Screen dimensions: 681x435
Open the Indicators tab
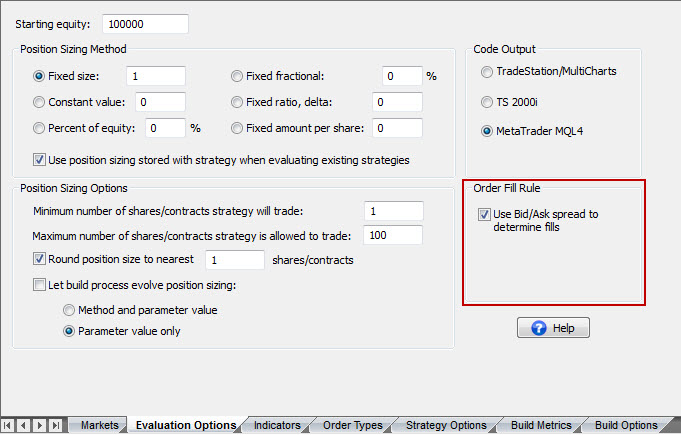pos(277,425)
